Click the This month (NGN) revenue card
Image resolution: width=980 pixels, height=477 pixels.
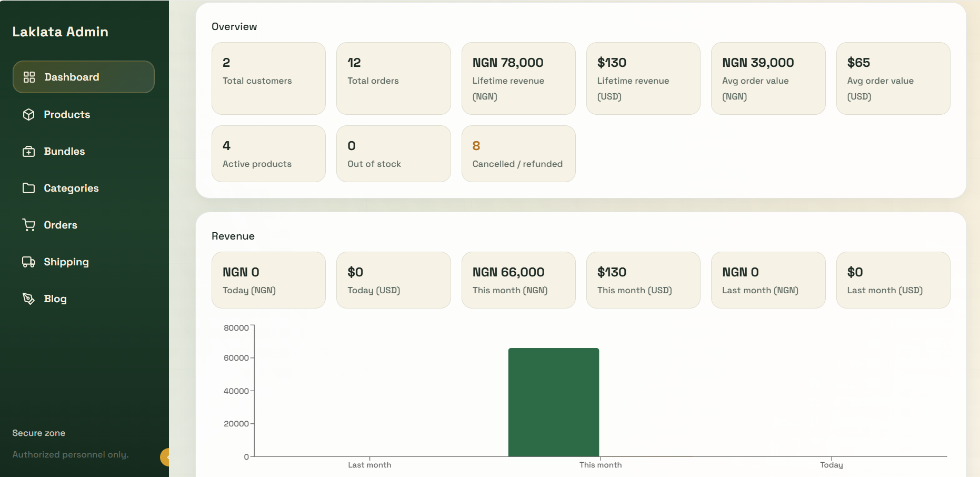(518, 280)
